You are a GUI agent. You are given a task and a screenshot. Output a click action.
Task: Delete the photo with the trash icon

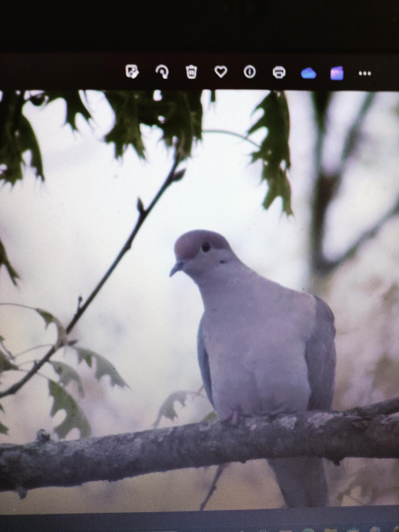[x=191, y=72]
